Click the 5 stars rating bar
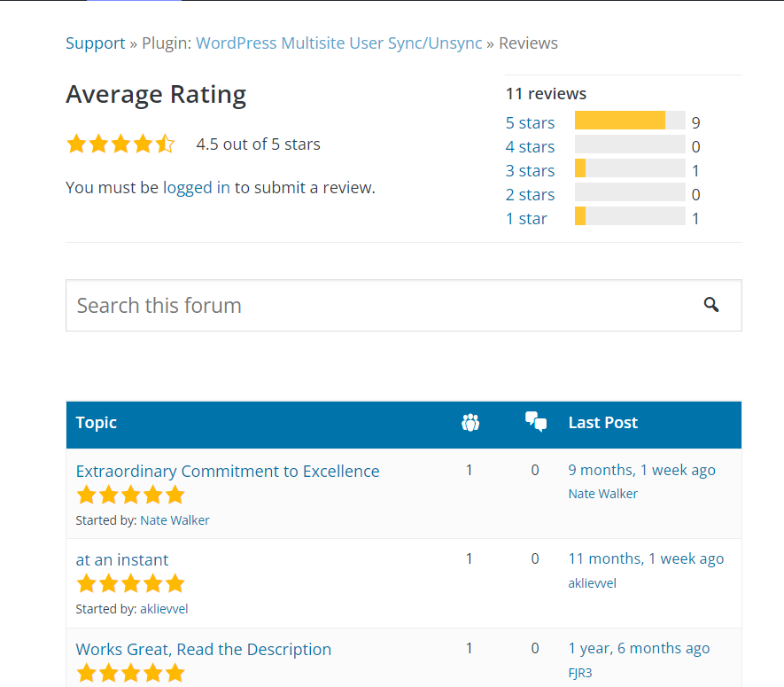784x687 pixels. click(x=630, y=121)
